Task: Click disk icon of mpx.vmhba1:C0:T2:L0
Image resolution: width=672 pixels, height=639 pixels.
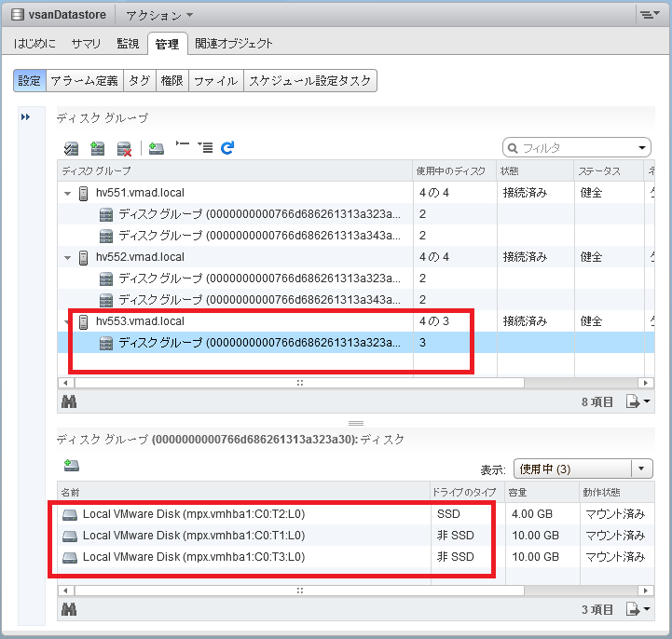Action: (x=70, y=514)
